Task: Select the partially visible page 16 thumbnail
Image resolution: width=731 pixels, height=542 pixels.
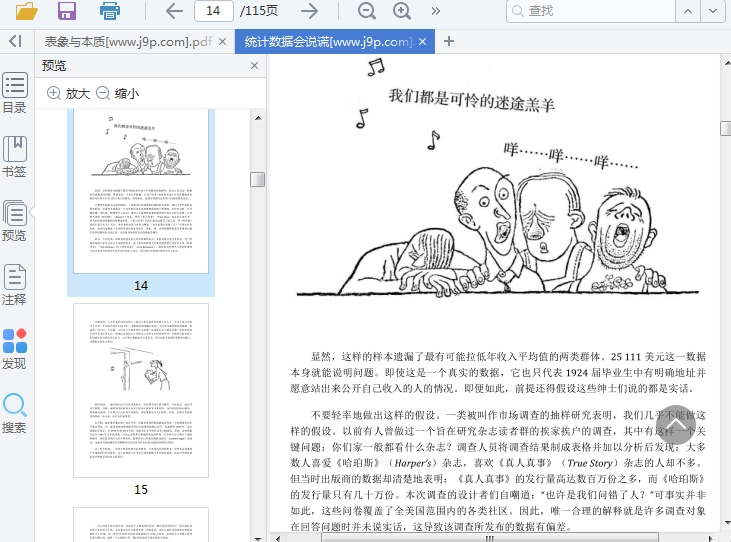Action: (141, 524)
